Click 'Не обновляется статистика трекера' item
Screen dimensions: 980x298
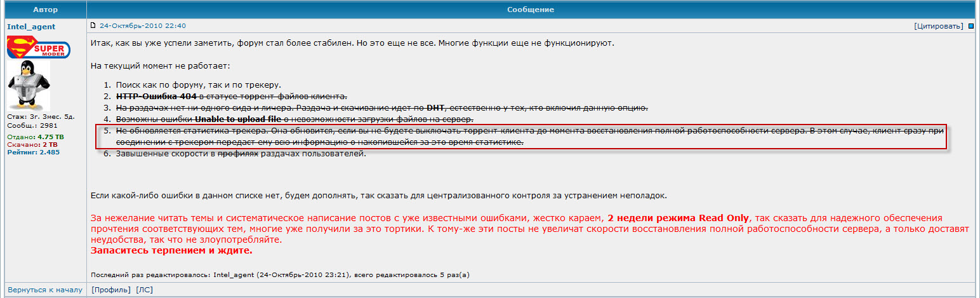531,137
